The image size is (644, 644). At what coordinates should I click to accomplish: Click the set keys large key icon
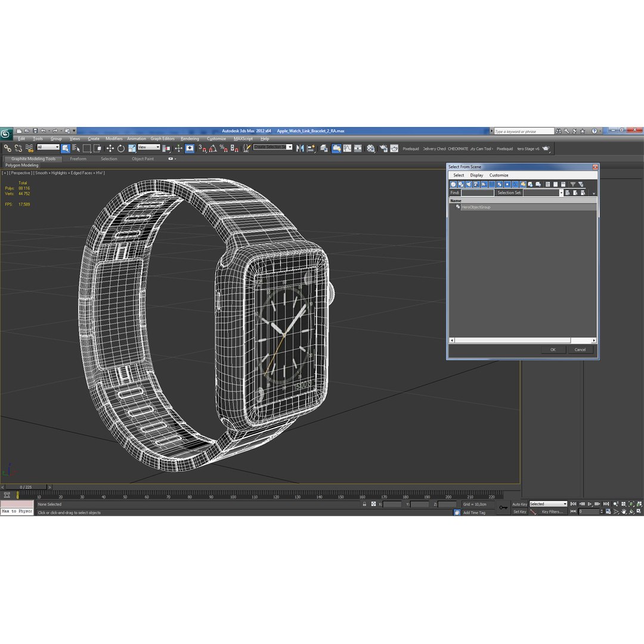click(x=503, y=507)
